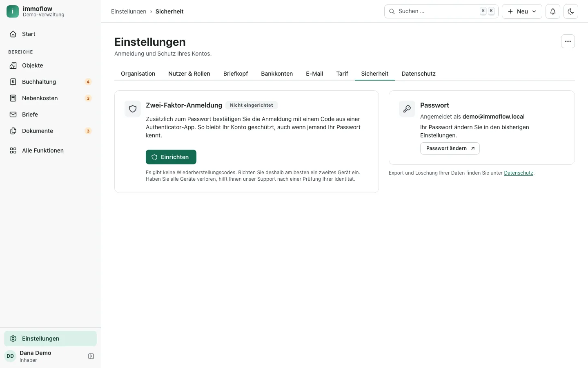Click Dana Demo user name
This screenshot has width=588, height=368.
tap(36, 353)
